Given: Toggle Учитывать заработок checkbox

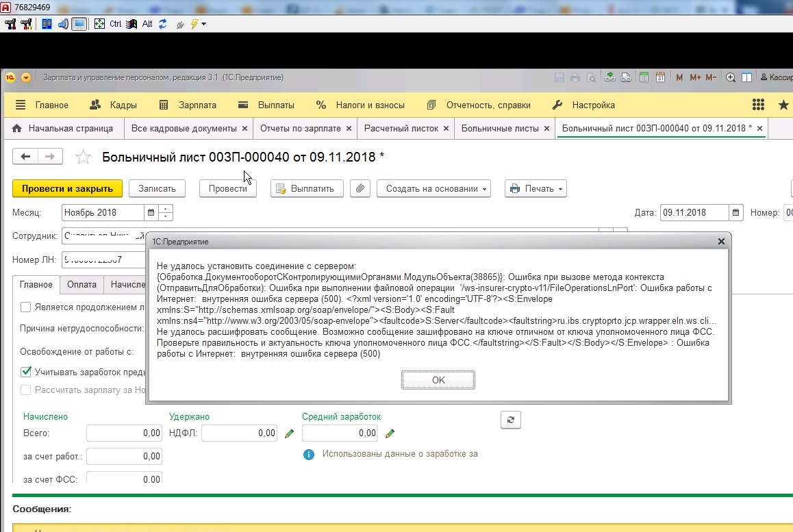Looking at the screenshot, I should (x=26, y=372).
